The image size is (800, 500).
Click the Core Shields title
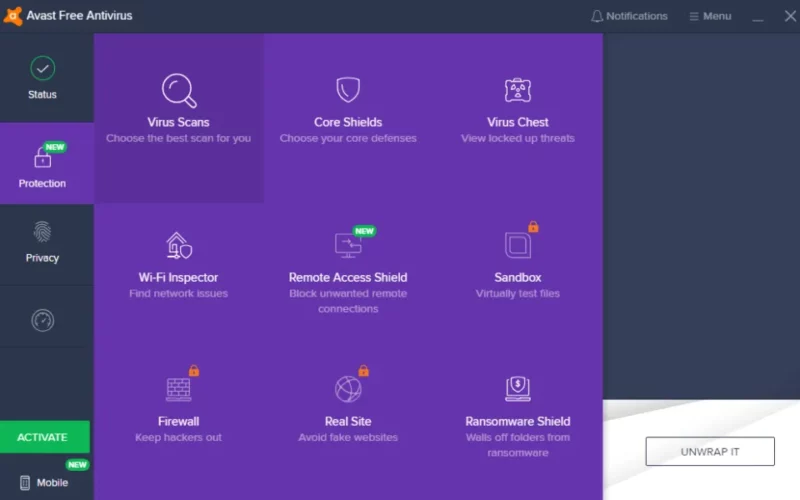348,122
